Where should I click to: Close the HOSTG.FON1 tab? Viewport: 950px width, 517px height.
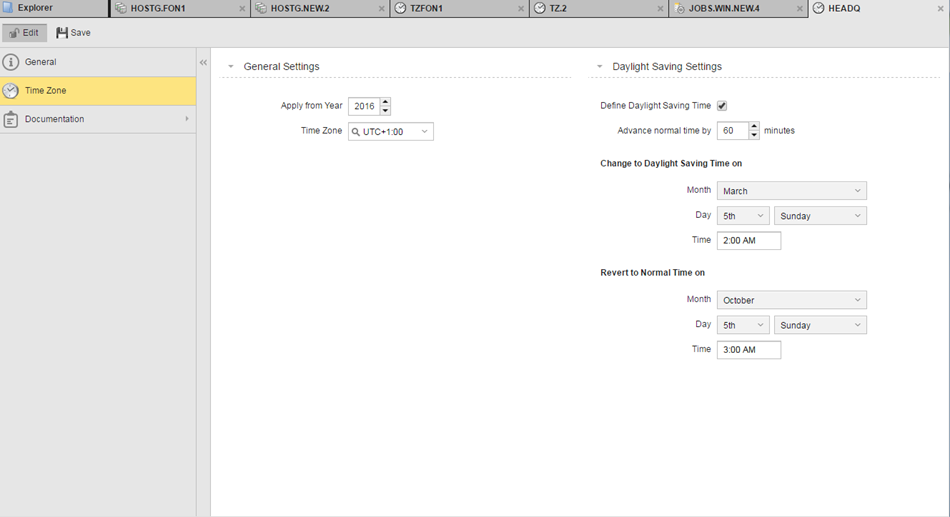click(242, 8)
